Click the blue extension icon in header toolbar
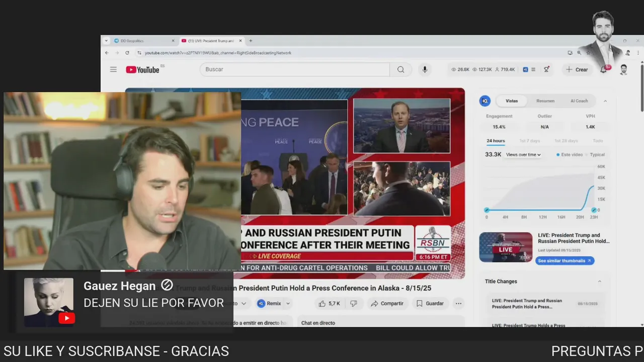Image resolution: width=644 pixels, height=362 pixels. coord(525,69)
